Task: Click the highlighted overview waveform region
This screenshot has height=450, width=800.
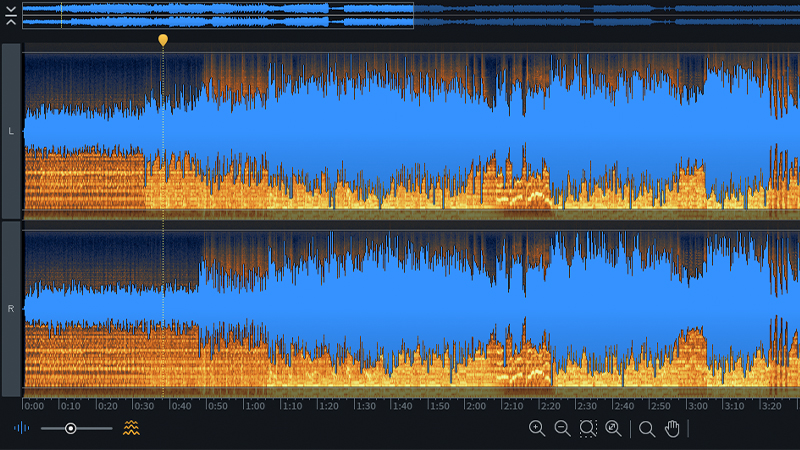Action: (218, 15)
